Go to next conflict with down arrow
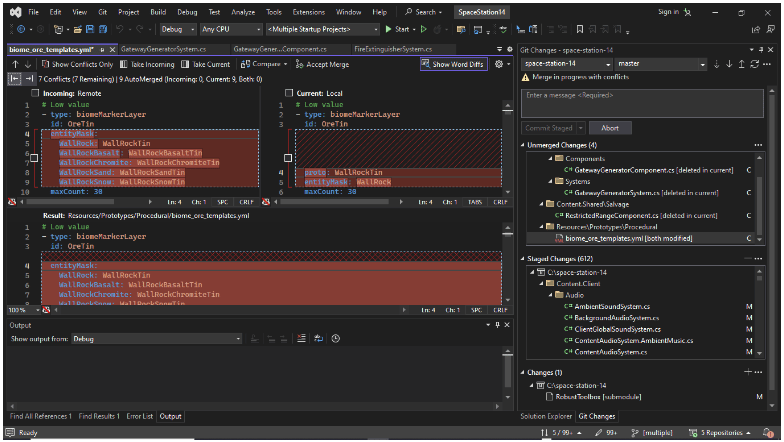The width and height of the screenshot is (784, 442). 28,64
